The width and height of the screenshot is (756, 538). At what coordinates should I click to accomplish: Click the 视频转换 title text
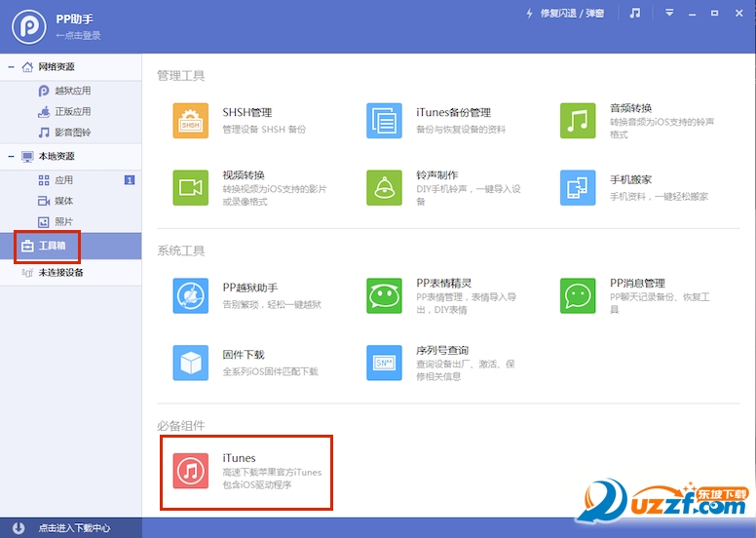pos(244,175)
